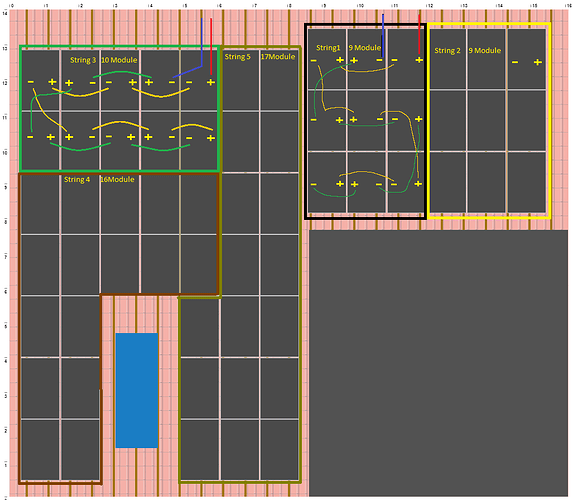573x500 pixels.
Task: Click the "String 4" label
Action: (x=77, y=179)
